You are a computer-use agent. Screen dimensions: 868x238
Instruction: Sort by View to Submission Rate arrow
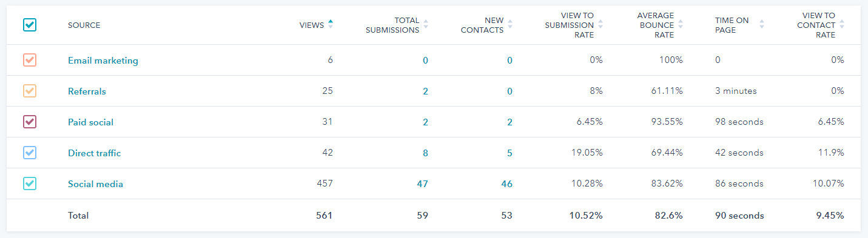click(x=601, y=24)
